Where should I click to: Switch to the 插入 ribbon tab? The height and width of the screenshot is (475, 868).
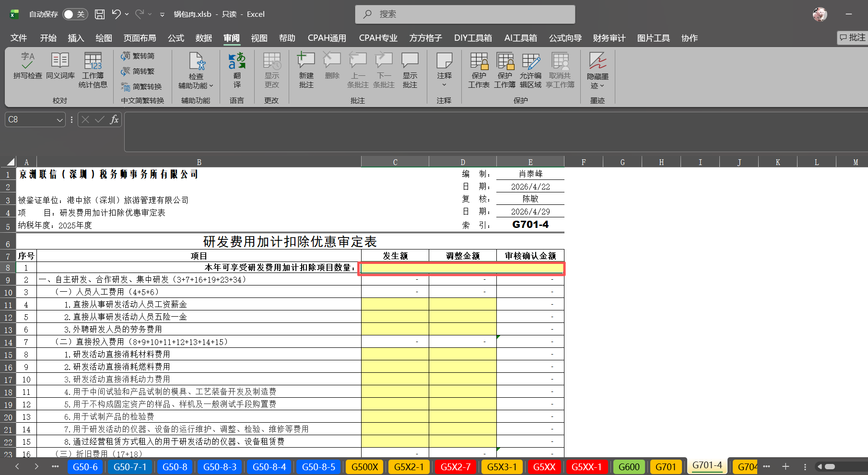click(x=76, y=38)
